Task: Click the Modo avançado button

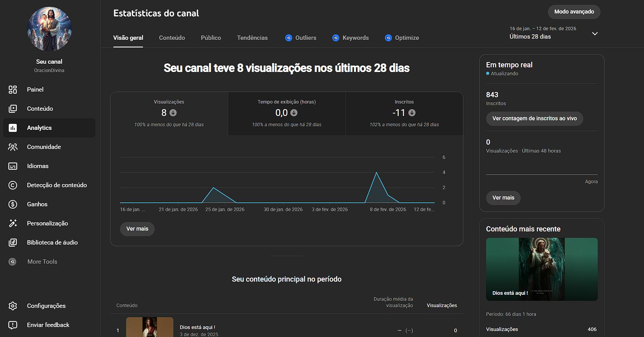Action: pos(574,12)
